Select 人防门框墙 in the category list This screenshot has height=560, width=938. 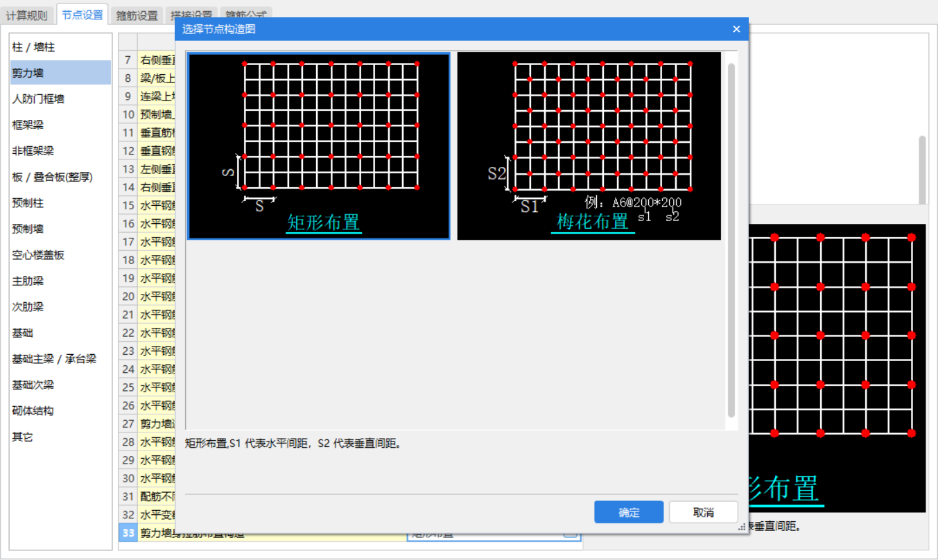60,99
